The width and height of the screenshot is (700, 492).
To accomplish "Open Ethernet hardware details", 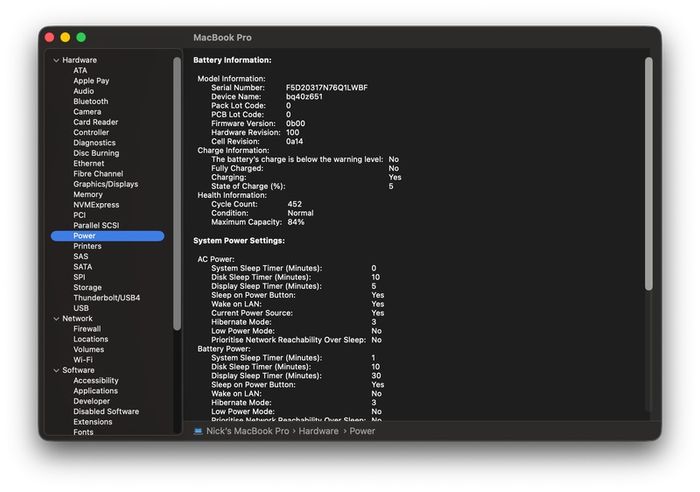I will point(89,163).
